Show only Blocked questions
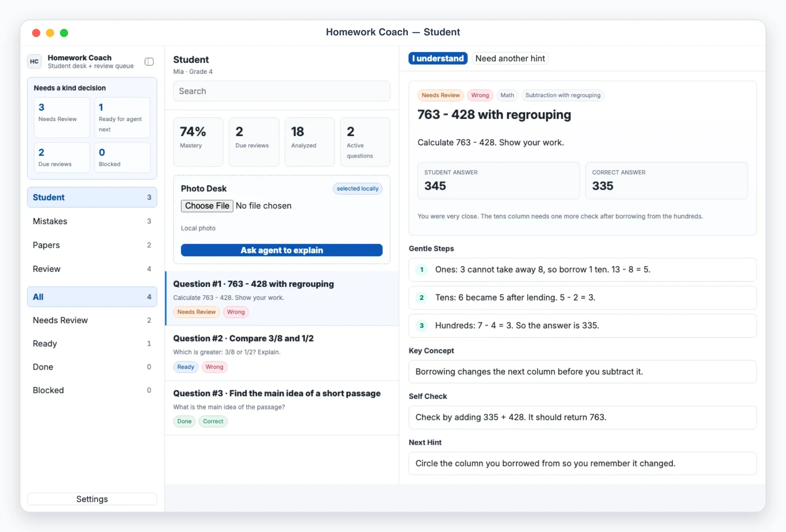 click(92, 390)
